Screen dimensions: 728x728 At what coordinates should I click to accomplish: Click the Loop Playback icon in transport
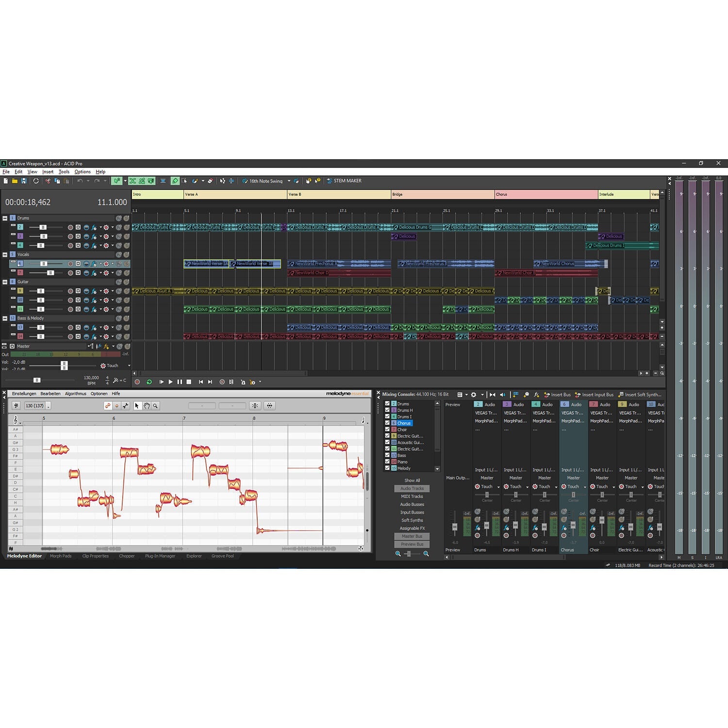pyautogui.click(x=149, y=382)
